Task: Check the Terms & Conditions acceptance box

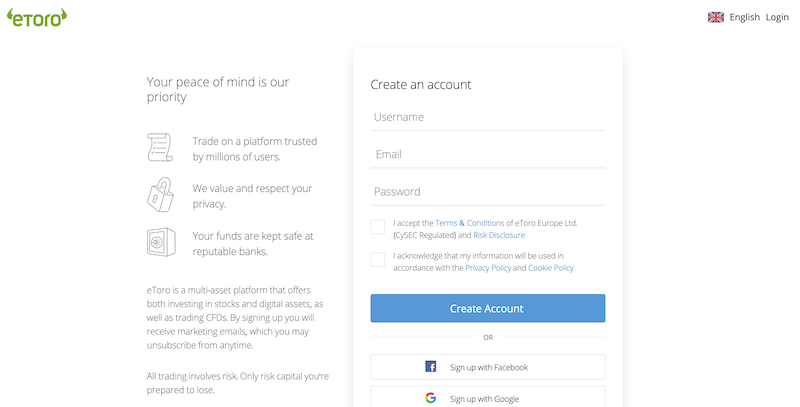Action: tap(378, 227)
